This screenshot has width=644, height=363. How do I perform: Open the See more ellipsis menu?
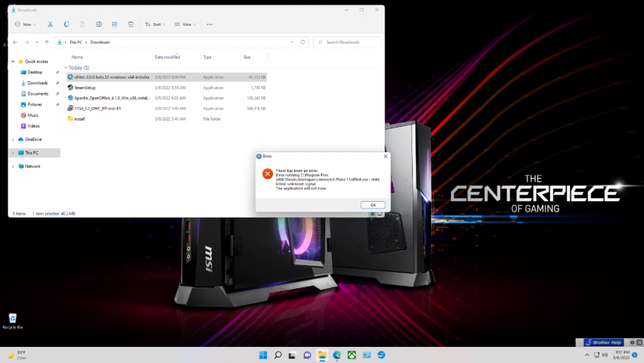[x=209, y=25]
